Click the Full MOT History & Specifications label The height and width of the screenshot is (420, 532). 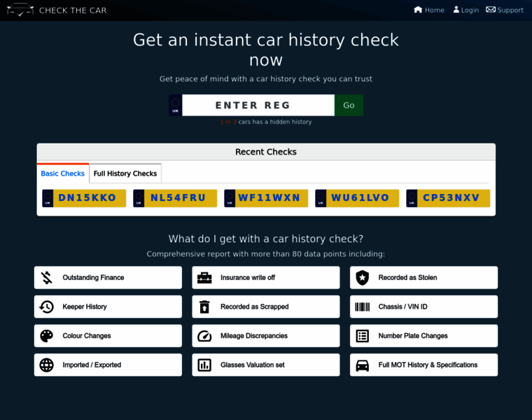coord(428,365)
